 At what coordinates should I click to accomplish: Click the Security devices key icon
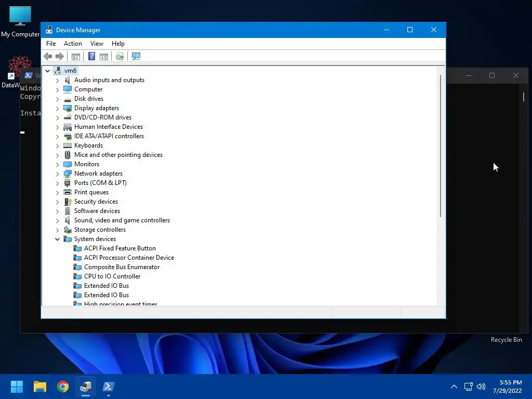coord(68,202)
